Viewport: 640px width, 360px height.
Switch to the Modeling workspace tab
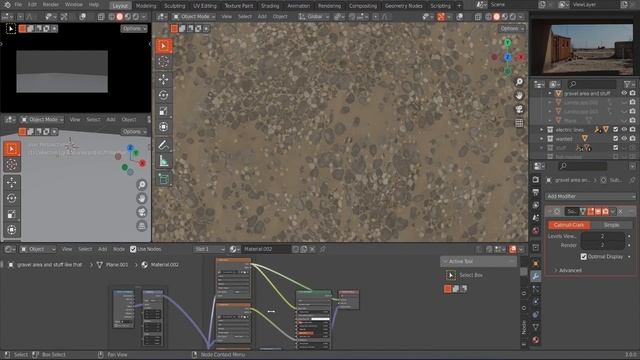(x=146, y=6)
